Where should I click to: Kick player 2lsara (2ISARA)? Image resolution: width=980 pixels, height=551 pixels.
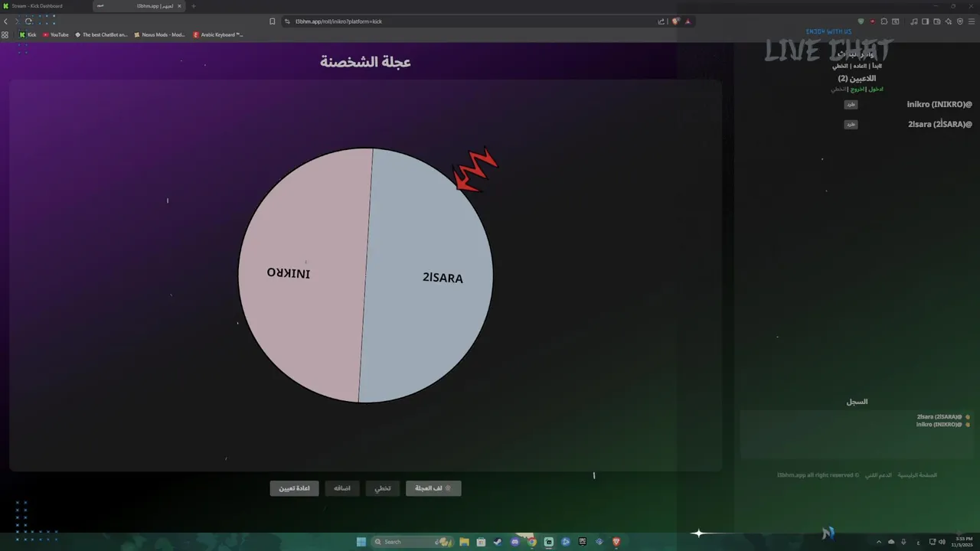(x=851, y=125)
